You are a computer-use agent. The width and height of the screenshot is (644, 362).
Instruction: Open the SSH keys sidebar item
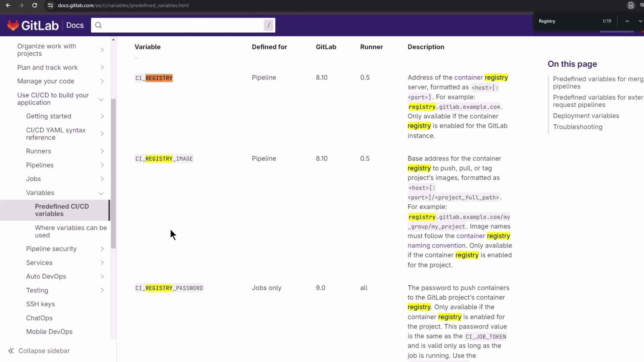tap(40, 304)
